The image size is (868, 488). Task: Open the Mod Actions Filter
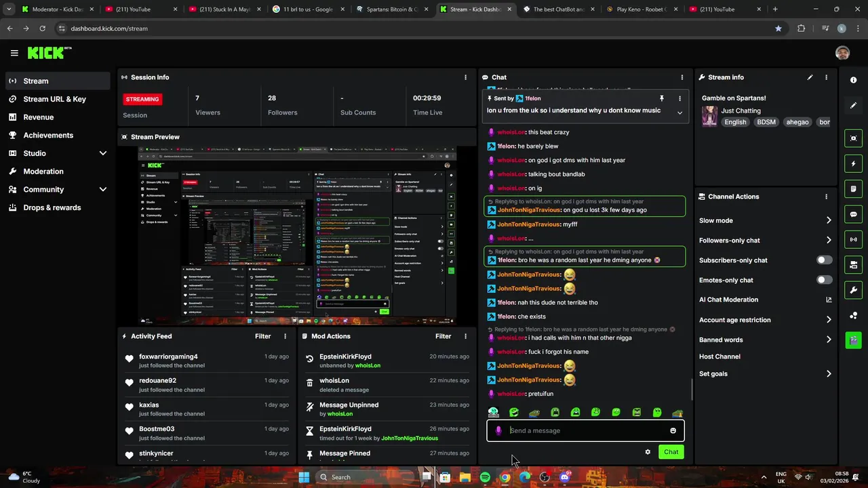point(443,336)
